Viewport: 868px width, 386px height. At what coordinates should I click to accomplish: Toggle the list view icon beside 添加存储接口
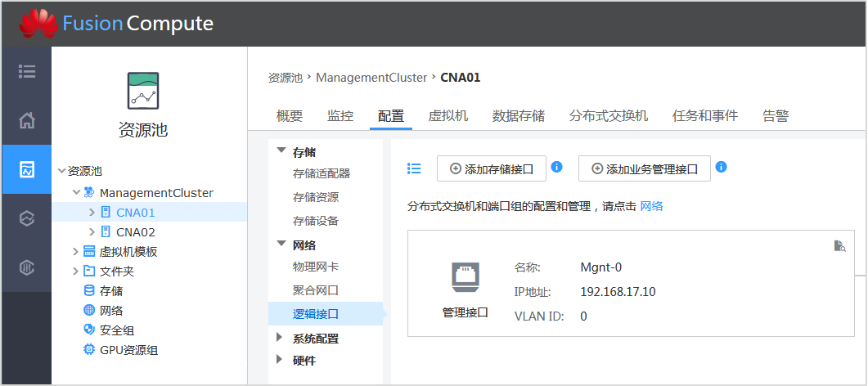(x=414, y=168)
